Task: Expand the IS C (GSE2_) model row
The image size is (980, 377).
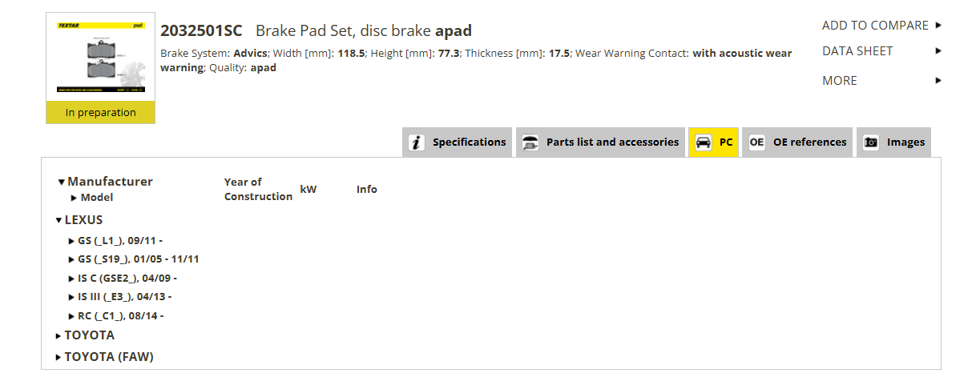Action: [72, 279]
